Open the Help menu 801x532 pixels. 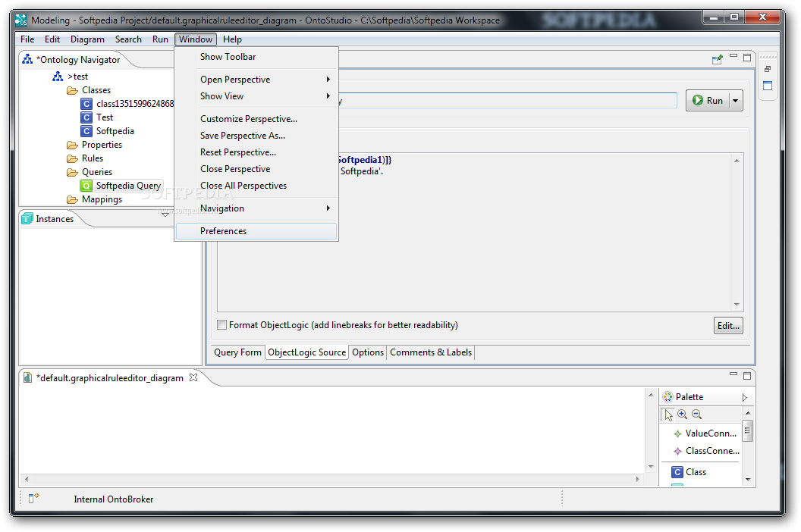(232, 39)
